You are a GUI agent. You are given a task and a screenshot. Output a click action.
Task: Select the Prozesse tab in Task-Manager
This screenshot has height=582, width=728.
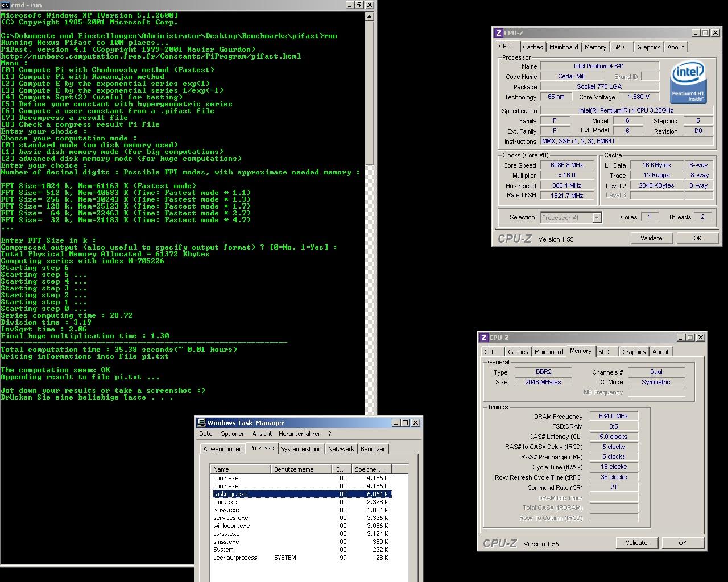point(262,448)
